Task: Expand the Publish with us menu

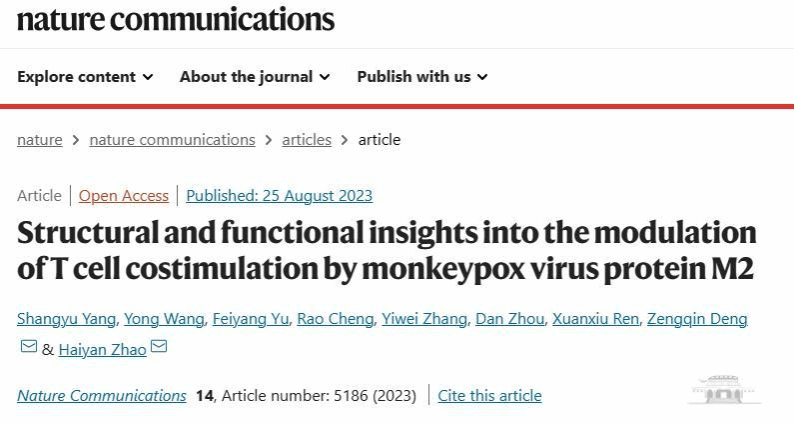Action: (421, 77)
